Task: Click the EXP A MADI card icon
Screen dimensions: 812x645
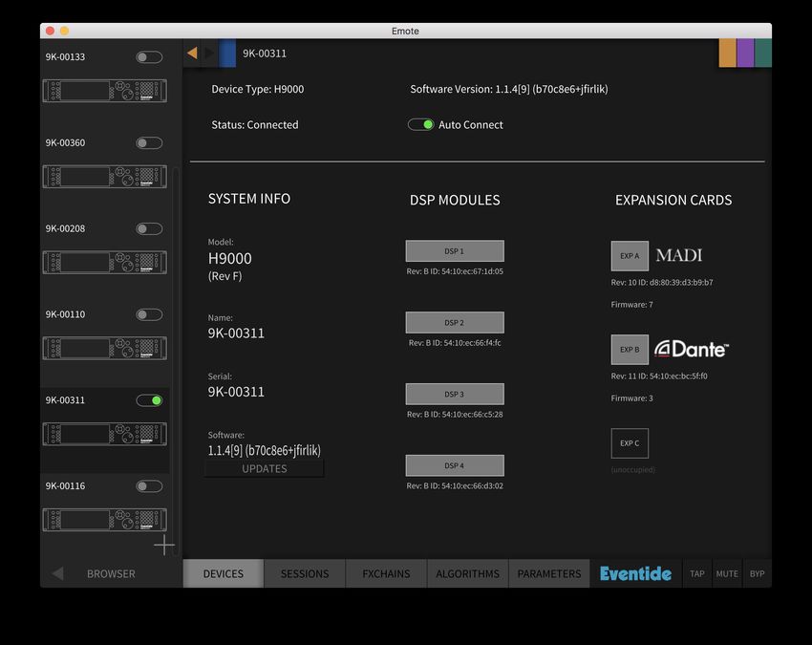Action: point(630,256)
